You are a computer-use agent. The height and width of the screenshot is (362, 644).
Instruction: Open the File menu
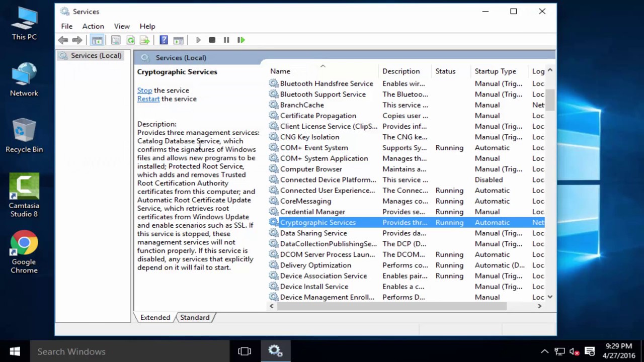tap(67, 26)
